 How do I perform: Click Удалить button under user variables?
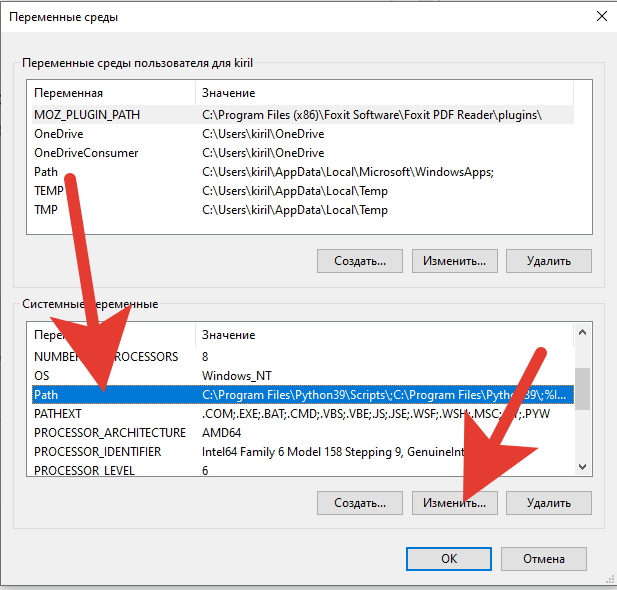[x=548, y=261]
